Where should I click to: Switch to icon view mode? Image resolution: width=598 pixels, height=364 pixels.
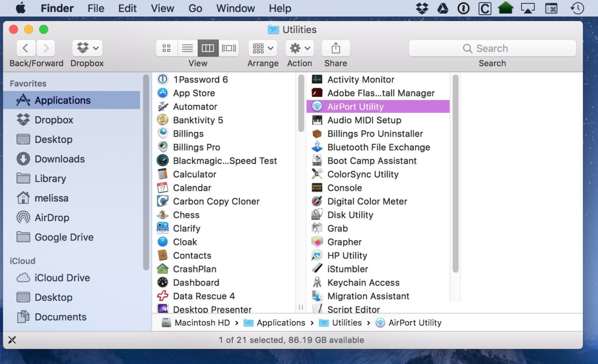(167, 48)
